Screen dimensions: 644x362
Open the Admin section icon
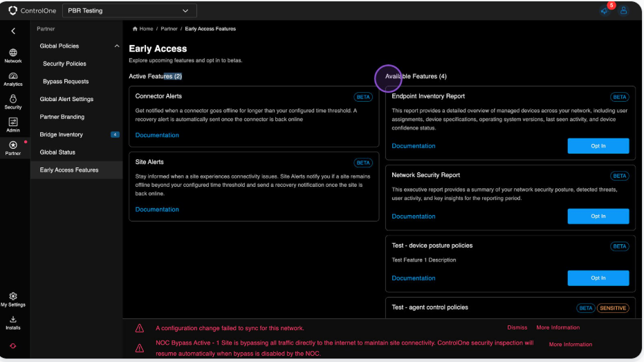pos(13,122)
